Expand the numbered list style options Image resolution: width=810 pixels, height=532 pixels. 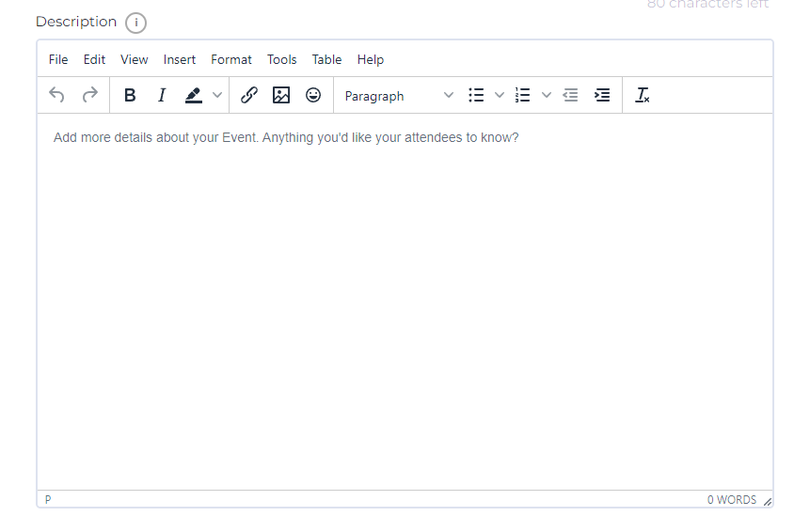click(x=547, y=95)
